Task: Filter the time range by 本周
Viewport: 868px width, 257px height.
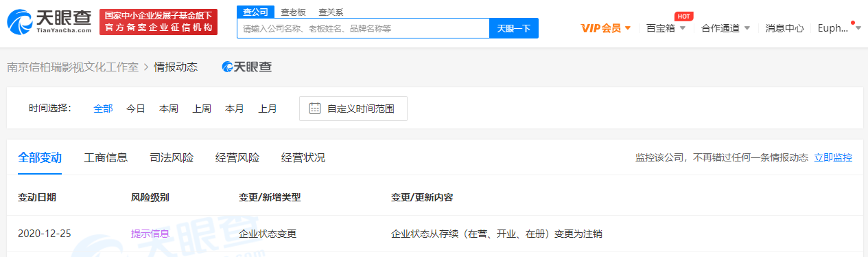Action: coord(169,108)
